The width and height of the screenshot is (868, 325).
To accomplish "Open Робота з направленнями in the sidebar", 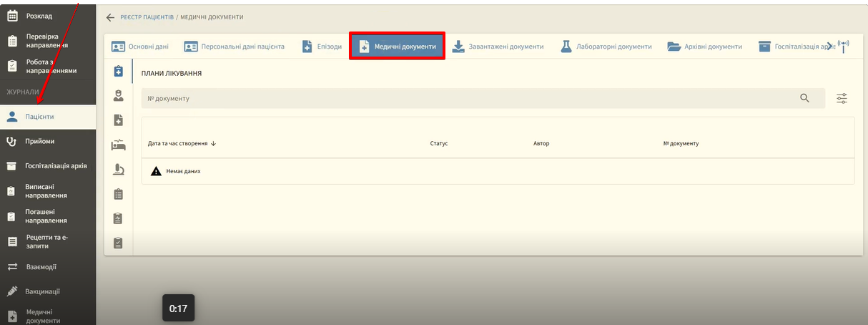I will pyautogui.click(x=48, y=67).
